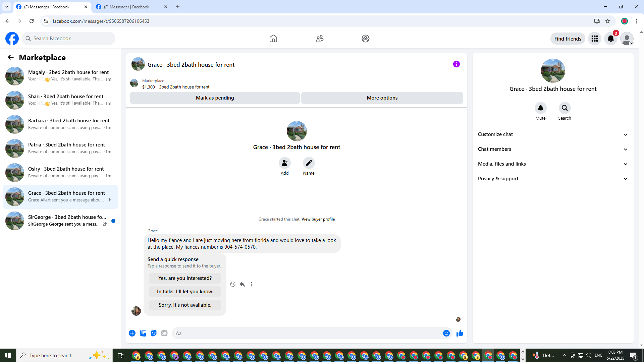
Task: Open the notifications bell icon
Action: [611, 39]
